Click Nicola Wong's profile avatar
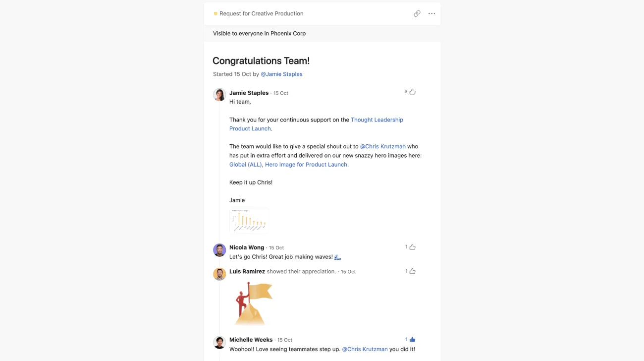644x361 pixels. pyautogui.click(x=219, y=250)
